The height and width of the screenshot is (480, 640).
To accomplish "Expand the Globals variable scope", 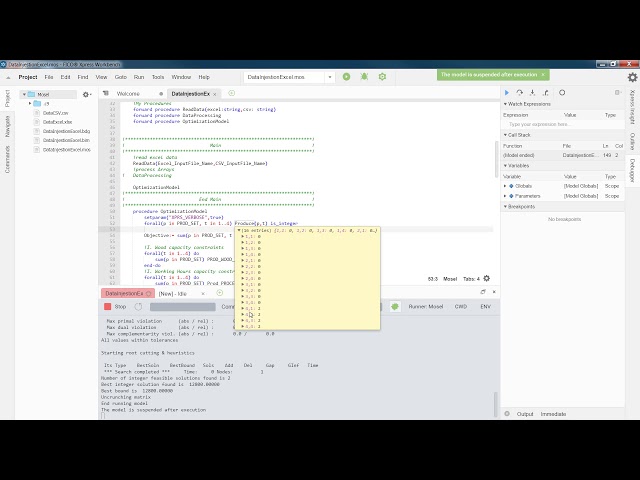I will tap(505, 186).
